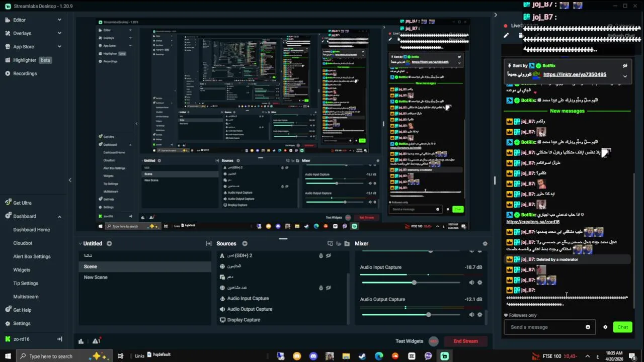The width and height of the screenshot is (644, 362).
Task: Click the studio mode icon above sources
Action: coord(330,243)
